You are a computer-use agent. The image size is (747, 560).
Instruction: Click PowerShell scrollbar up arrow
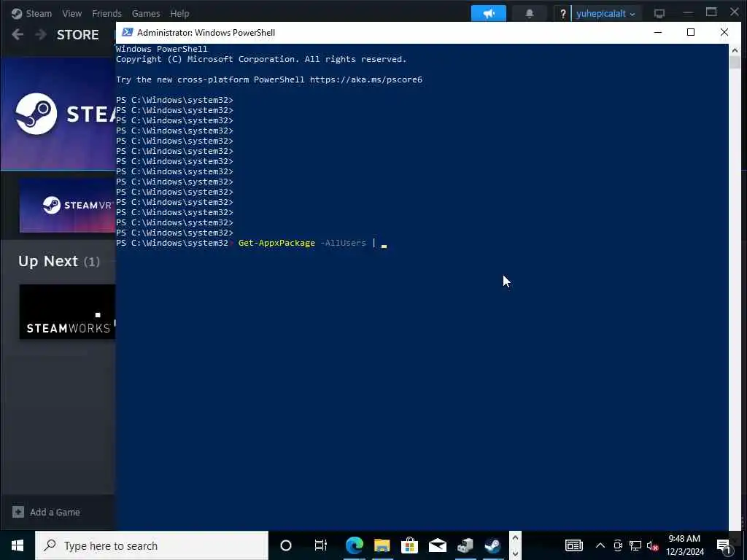(735, 50)
